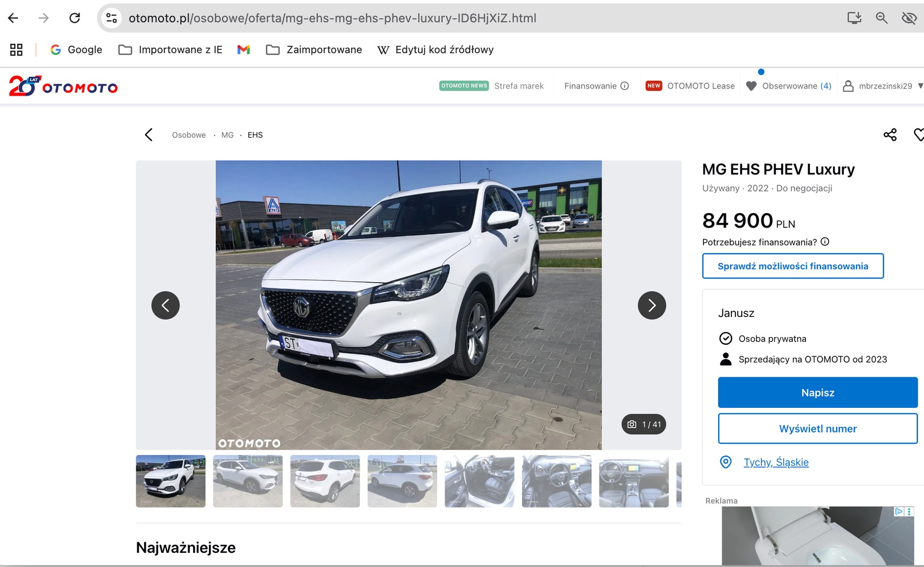Viewport: 924px width, 567px height.
Task: Open OTOMOTO Lease from the top menu
Action: click(x=701, y=85)
